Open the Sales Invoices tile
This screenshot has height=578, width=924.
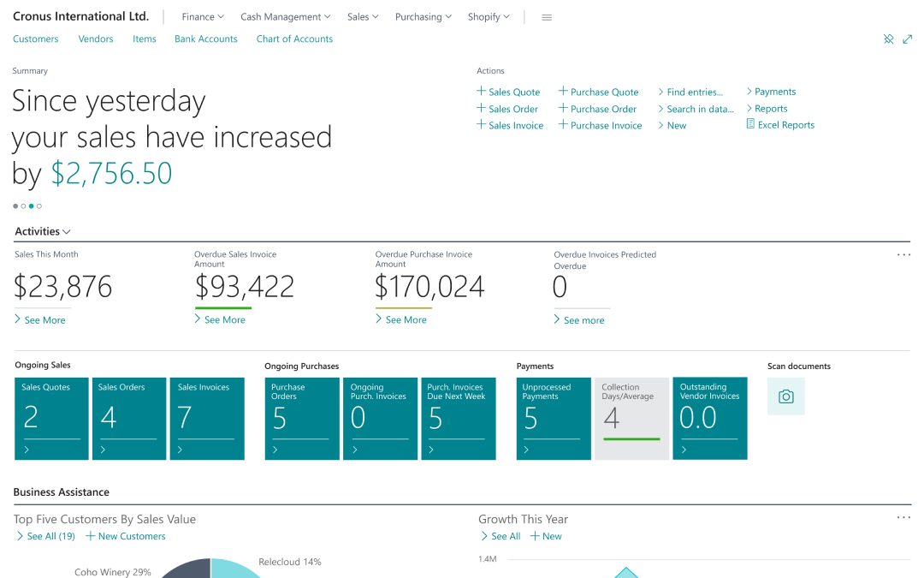pos(207,418)
